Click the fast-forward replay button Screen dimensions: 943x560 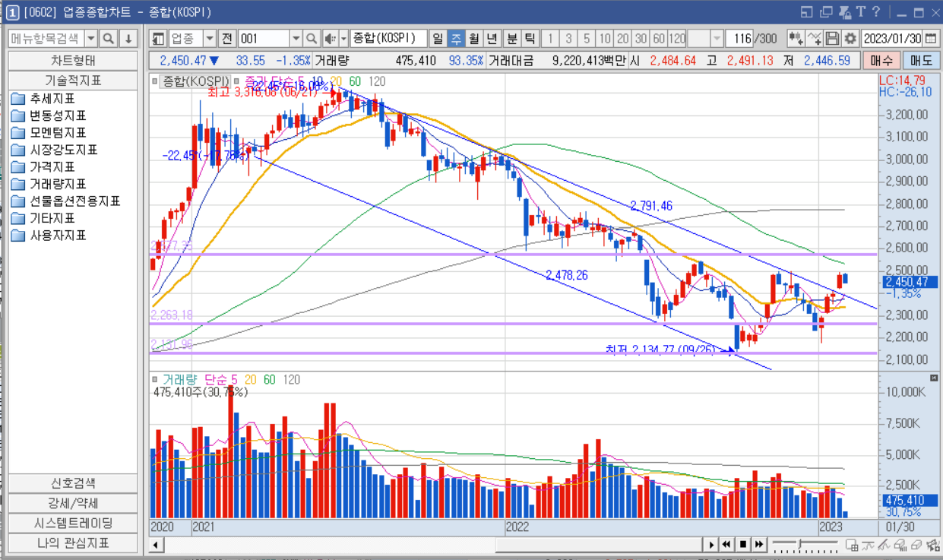(x=758, y=545)
